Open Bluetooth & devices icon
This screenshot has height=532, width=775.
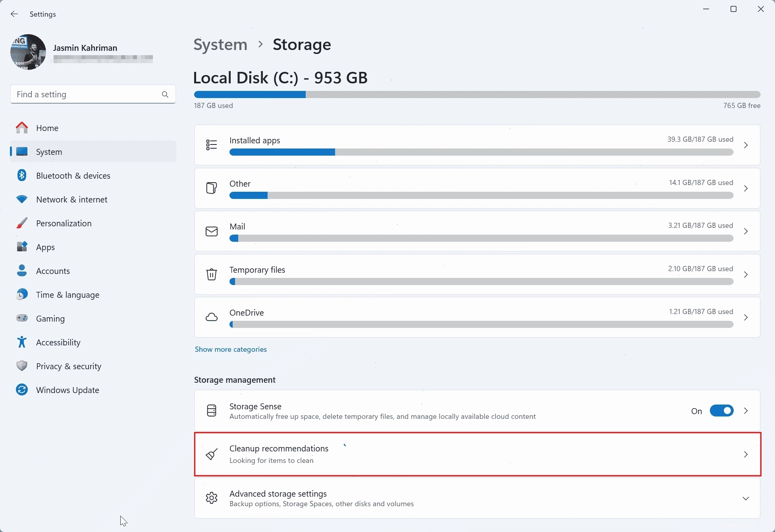pos(22,175)
